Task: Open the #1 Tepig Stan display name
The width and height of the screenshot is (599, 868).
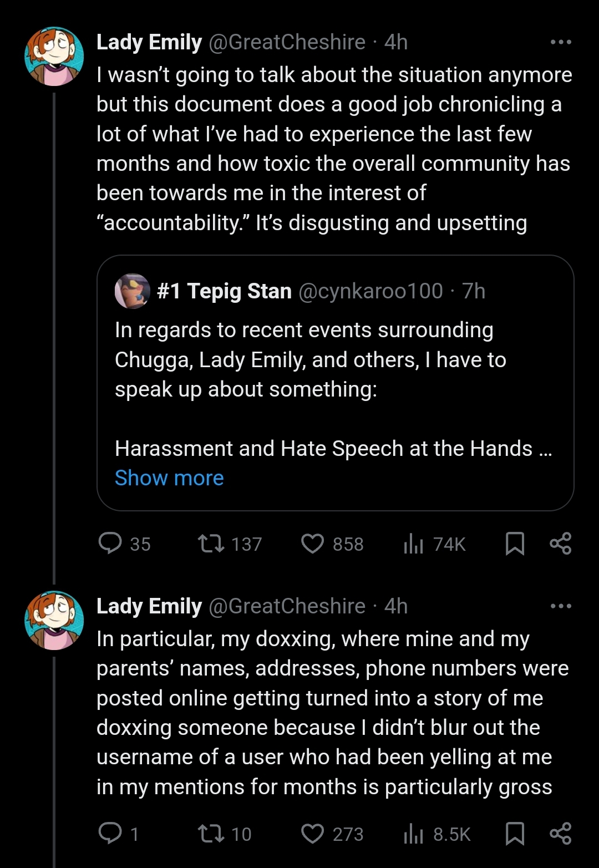Action: [x=224, y=291]
